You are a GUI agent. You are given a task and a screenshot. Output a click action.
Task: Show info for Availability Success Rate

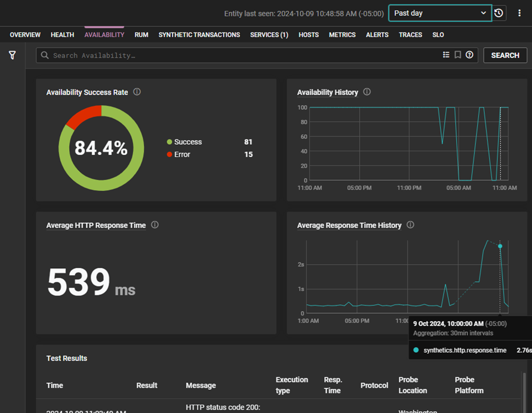[x=137, y=92]
